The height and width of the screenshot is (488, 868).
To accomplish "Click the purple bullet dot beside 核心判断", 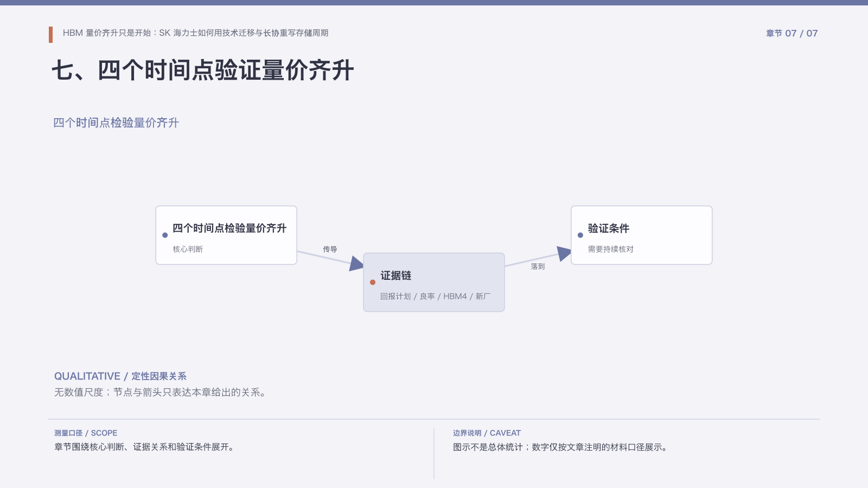I will pos(165,235).
